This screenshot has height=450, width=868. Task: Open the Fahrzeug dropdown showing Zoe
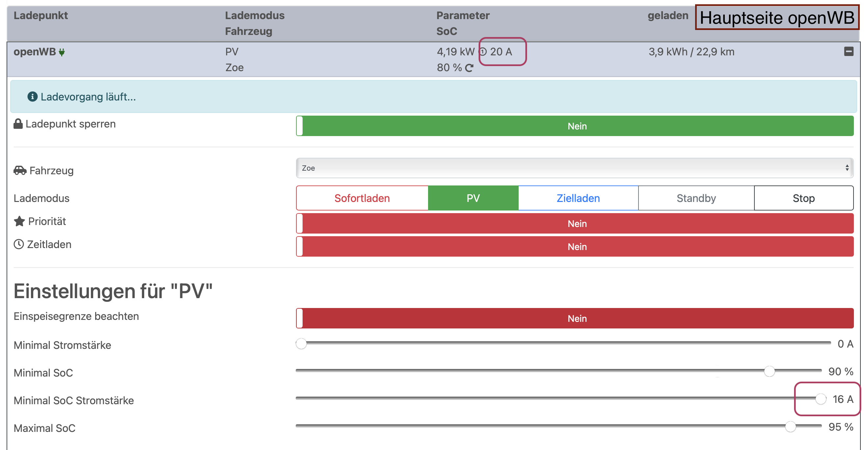(x=575, y=168)
